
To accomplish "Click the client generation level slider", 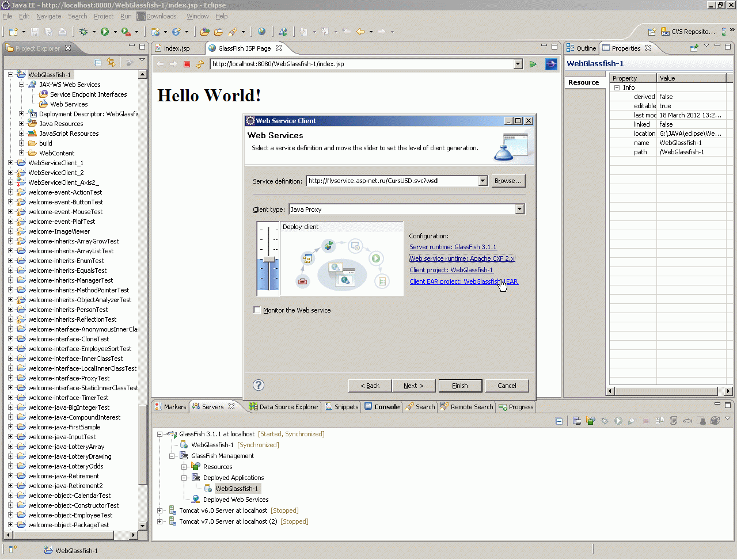I will click(268, 258).
